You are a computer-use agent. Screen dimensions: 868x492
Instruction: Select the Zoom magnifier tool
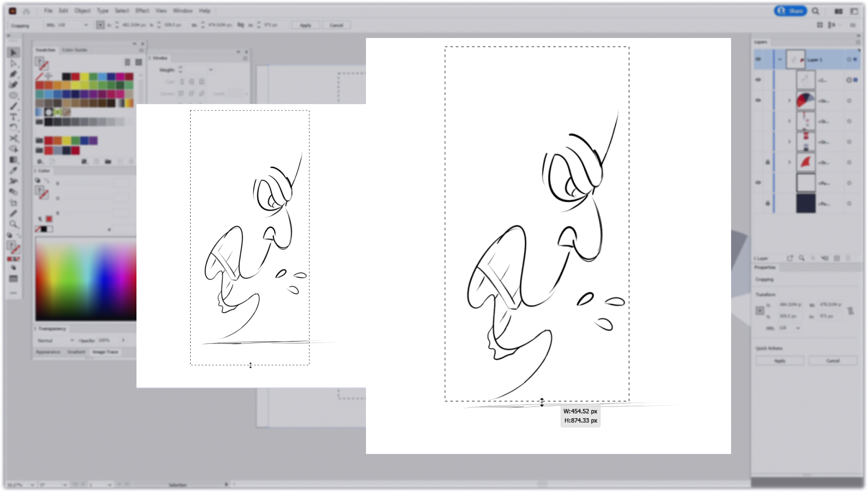click(13, 225)
